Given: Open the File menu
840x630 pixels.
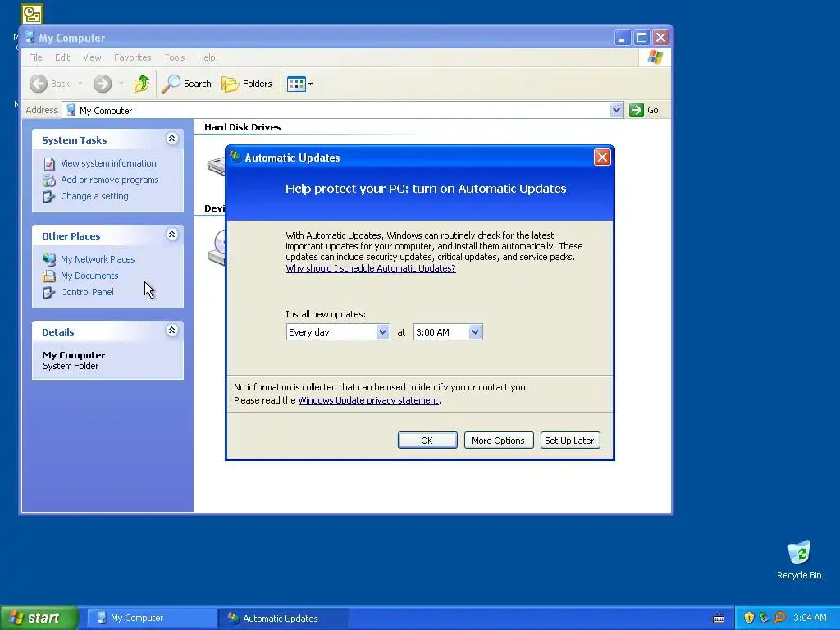Looking at the screenshot, I should tap(35, 57).
